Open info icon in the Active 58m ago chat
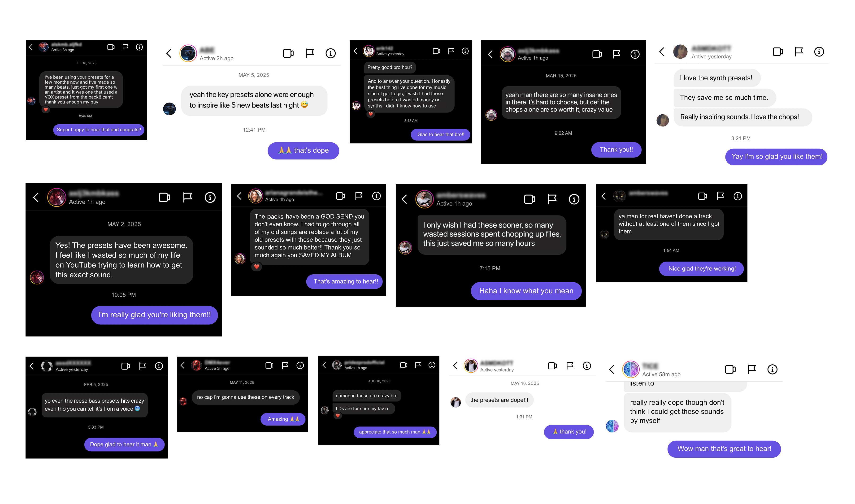The width and height of the screenshot is (855, 504). (x=772, y=369)
